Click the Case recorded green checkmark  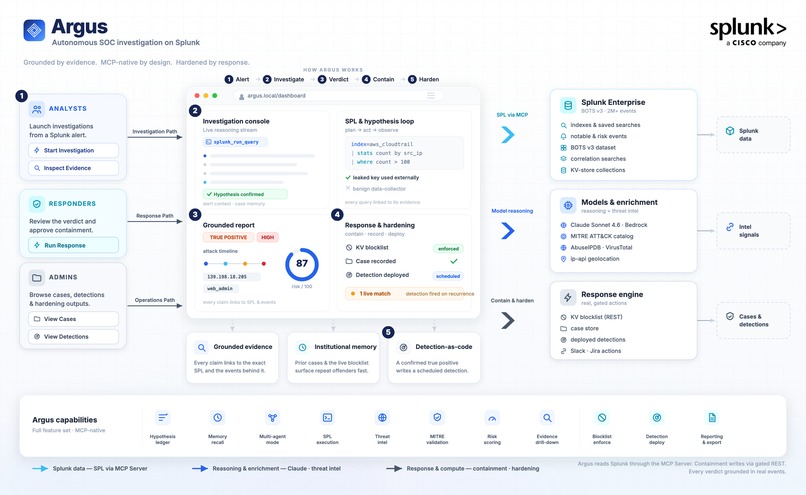pyautogui.click(x=454, y=261)
